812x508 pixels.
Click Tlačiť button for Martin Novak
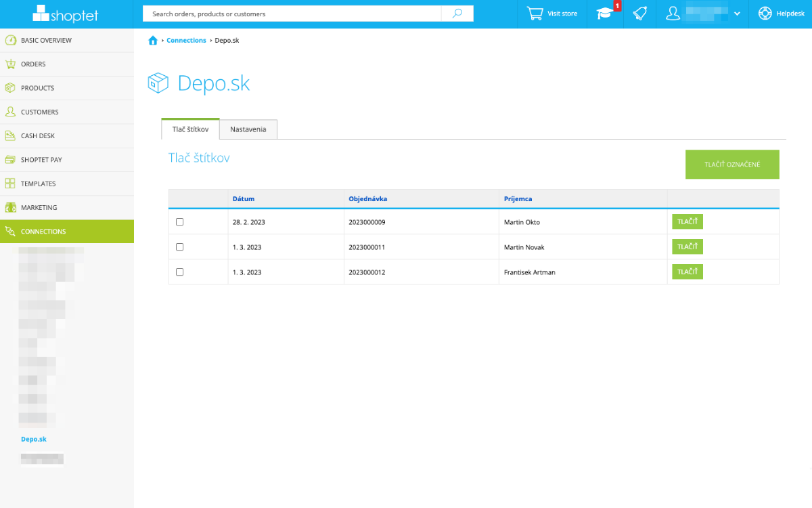coord(687,247)
